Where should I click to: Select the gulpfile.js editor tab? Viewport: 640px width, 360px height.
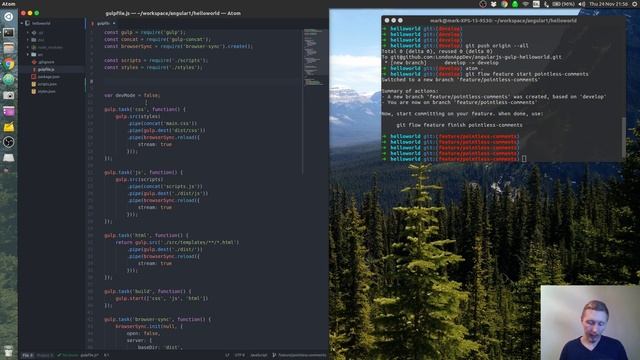[x=104, y=23]
